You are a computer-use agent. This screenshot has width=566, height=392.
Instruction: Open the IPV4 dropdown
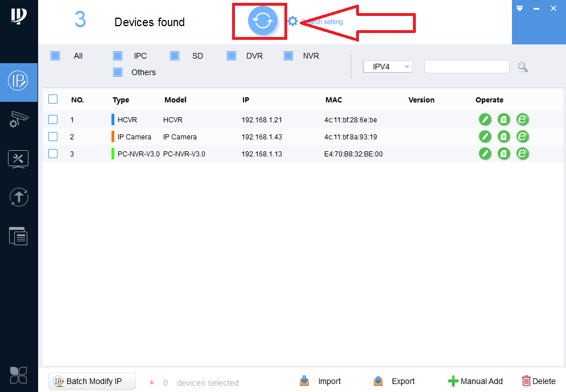tap(387, 67)
